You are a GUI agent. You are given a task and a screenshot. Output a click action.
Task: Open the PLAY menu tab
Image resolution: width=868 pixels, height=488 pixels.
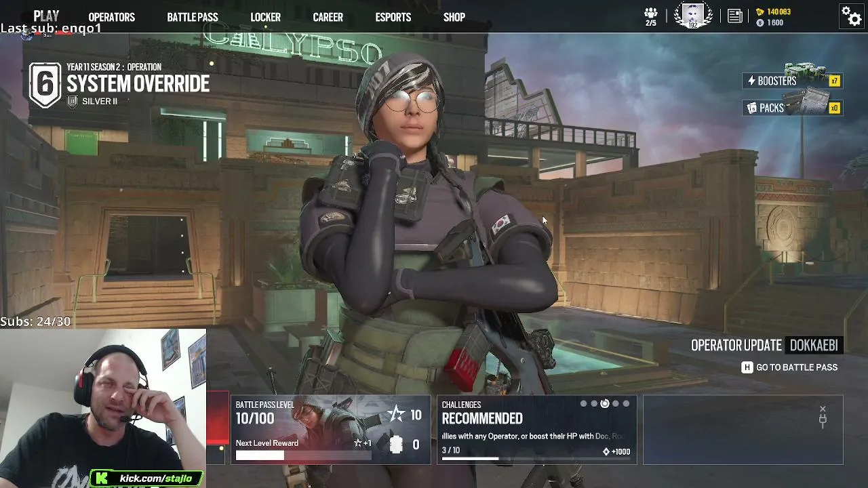[x=46, y=16]
